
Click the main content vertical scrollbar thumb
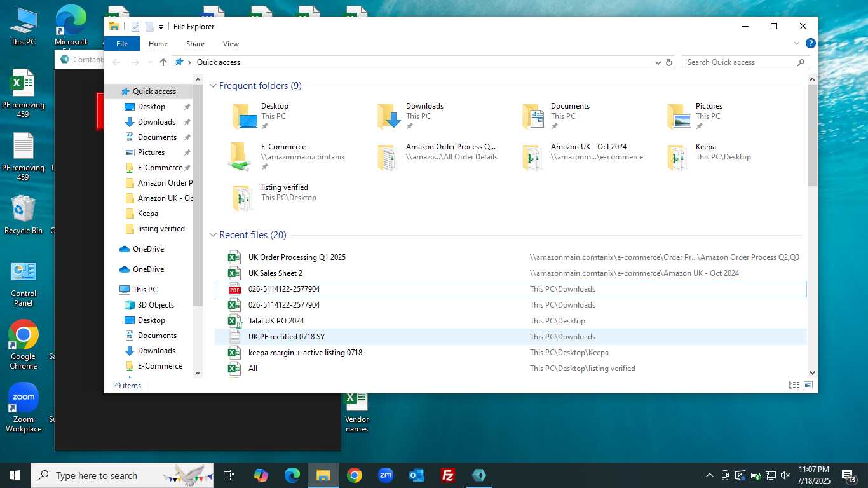[x=812, y=135]
